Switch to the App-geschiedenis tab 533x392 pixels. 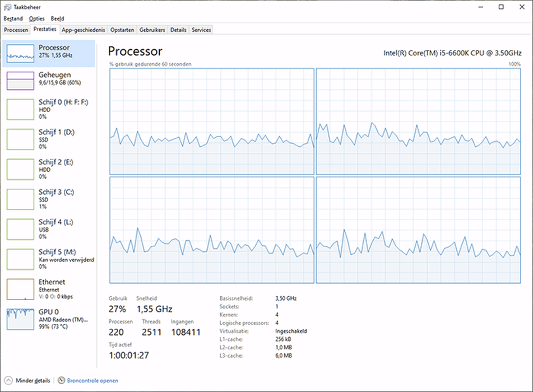[84, 30]
